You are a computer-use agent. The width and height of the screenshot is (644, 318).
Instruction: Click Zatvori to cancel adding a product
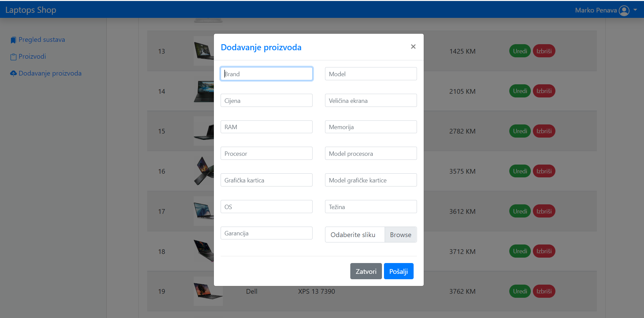(366, 271)
